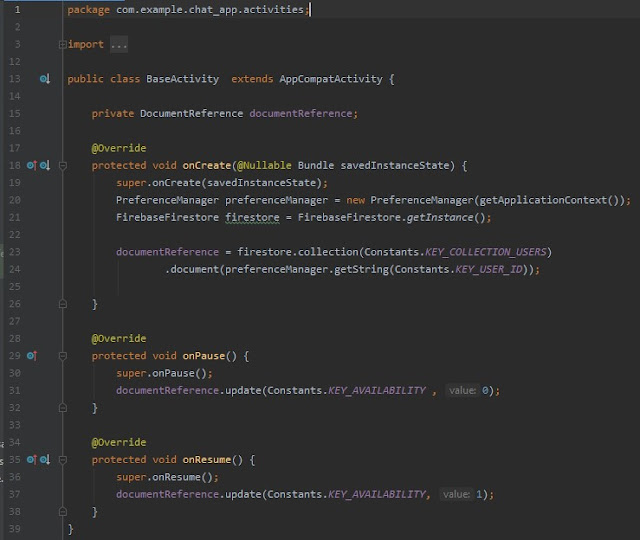The image size is (640, 540).
Task: Click the 'value: 0' parameter hint
Action: coord(472,390)
